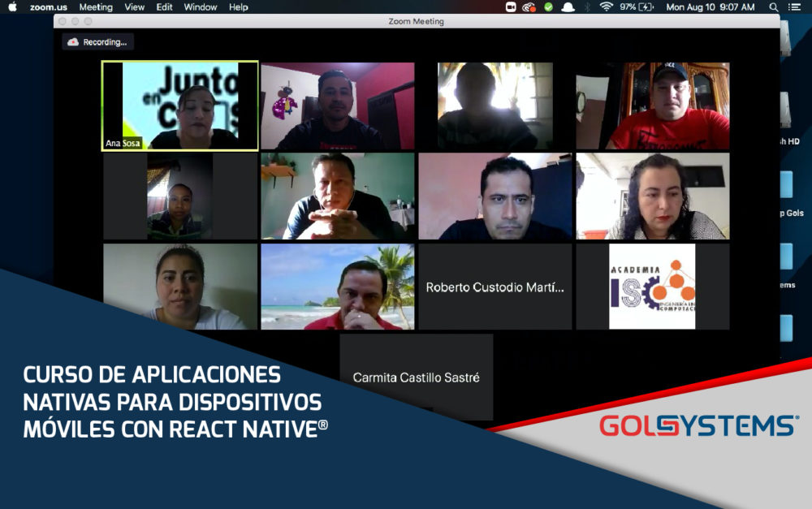Viewport: 812px width, 509px height.
Task: Click the Creative Cloud icon in menu bar
Action: click(529, 6)
